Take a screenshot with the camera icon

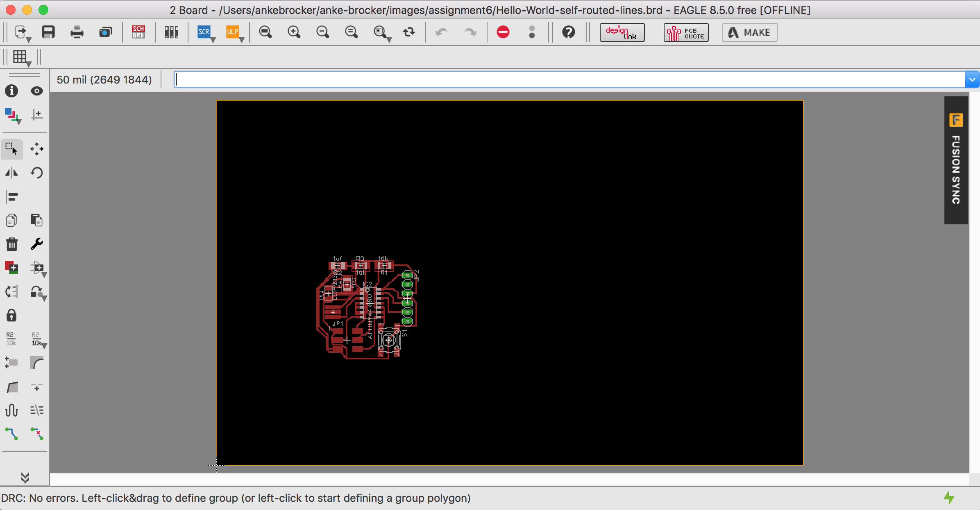click(x=106, y=32)
